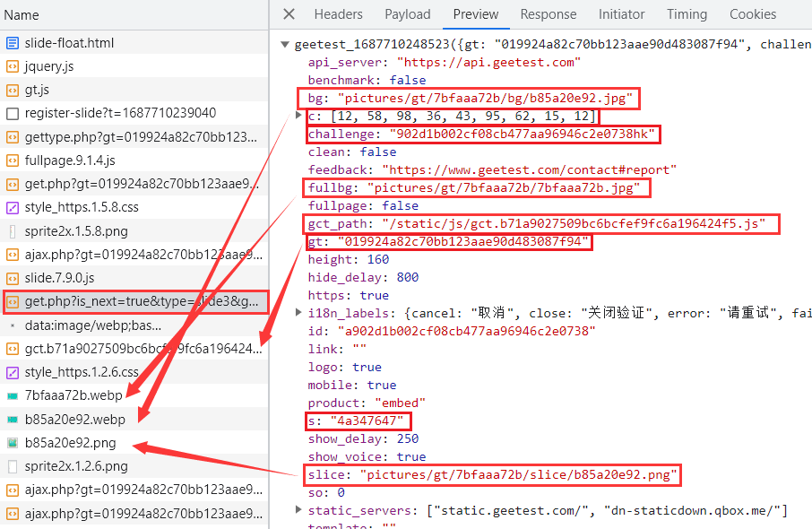Collapse the geetest root response object
This screenshot has height=529, width=812.
click(x=285, y=44)
